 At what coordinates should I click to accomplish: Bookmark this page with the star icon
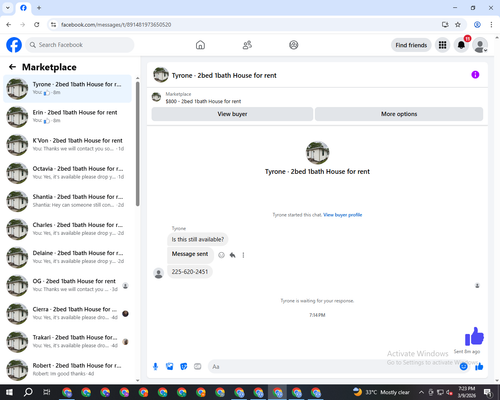pyautogui.click(x=458, y=25)
